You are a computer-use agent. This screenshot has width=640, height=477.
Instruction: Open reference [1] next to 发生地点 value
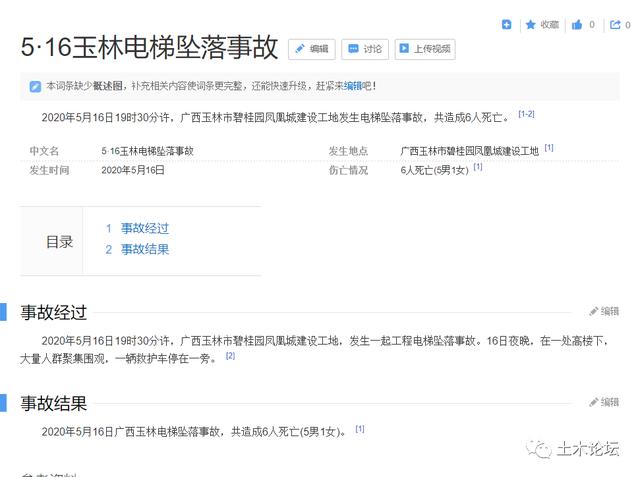549,149
